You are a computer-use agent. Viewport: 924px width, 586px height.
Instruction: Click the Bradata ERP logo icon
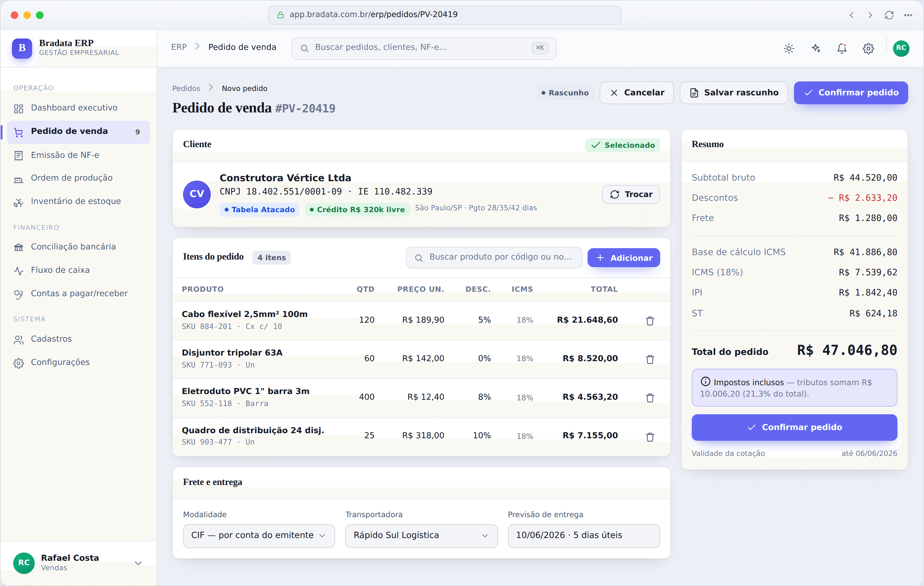pyautogui.click(x=22, y=48)
